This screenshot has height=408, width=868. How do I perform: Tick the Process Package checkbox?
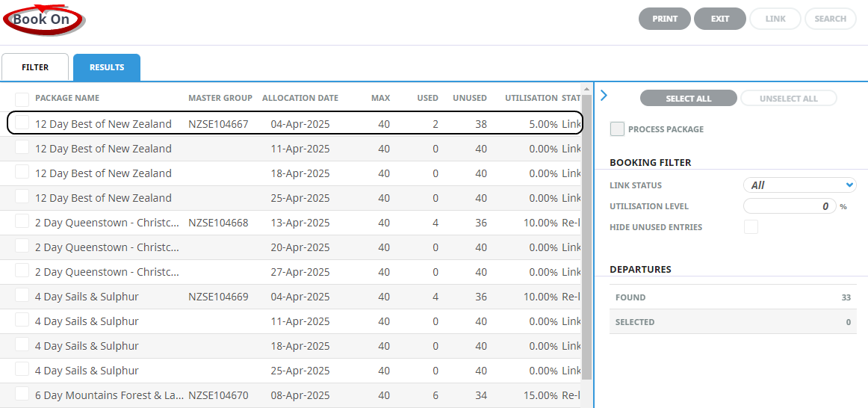pos(617,129)
